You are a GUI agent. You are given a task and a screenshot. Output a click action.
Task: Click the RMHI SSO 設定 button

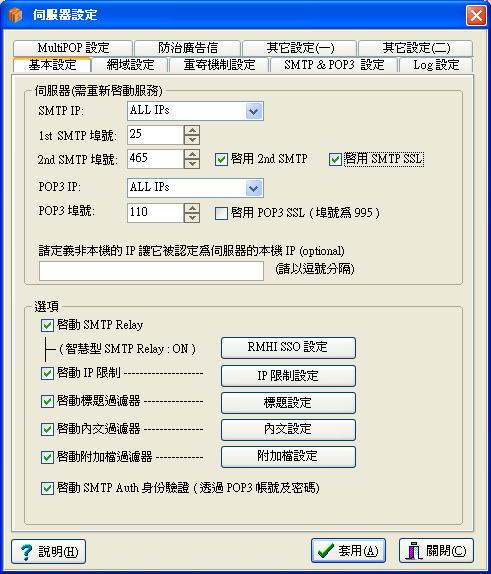(288, 347)
